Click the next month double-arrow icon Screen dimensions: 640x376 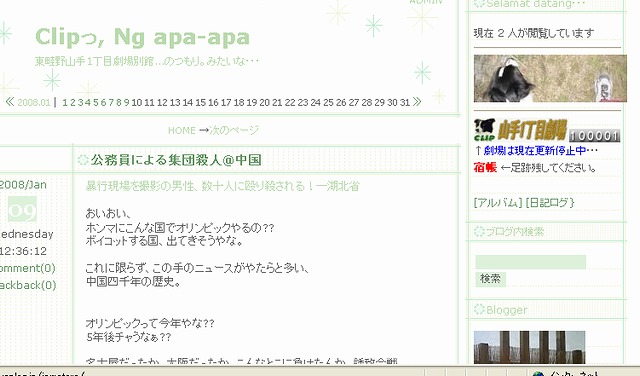click(417, 102)
